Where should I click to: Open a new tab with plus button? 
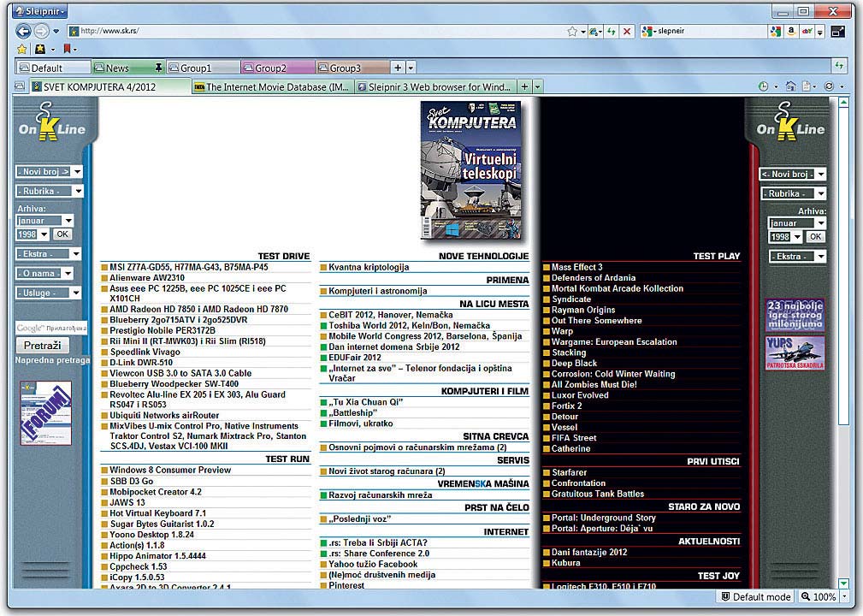(524, 86)
